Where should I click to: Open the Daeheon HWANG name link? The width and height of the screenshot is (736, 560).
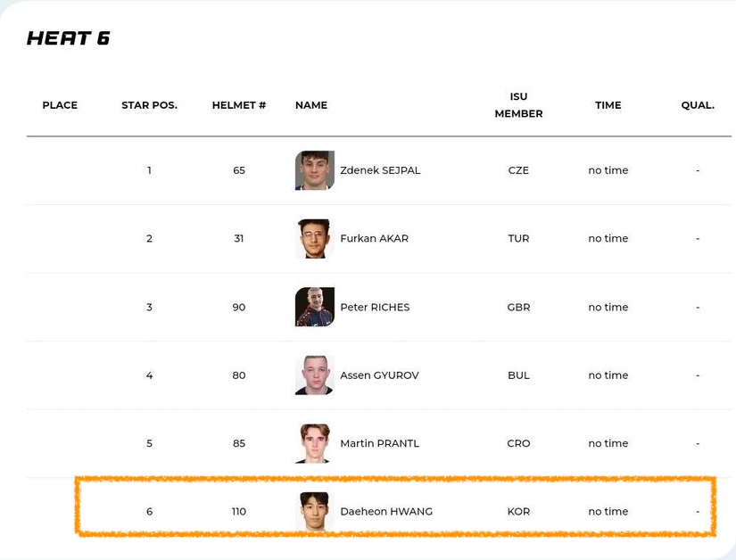point(386,511)
